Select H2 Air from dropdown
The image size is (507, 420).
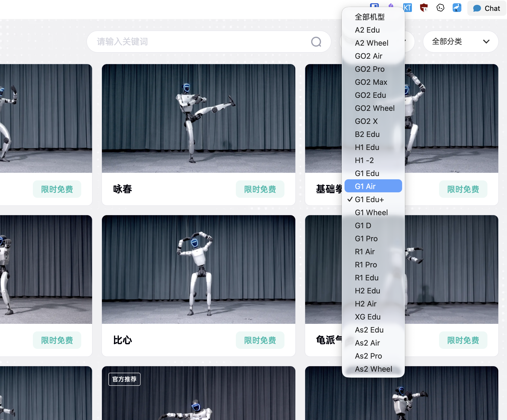point(373,304)
